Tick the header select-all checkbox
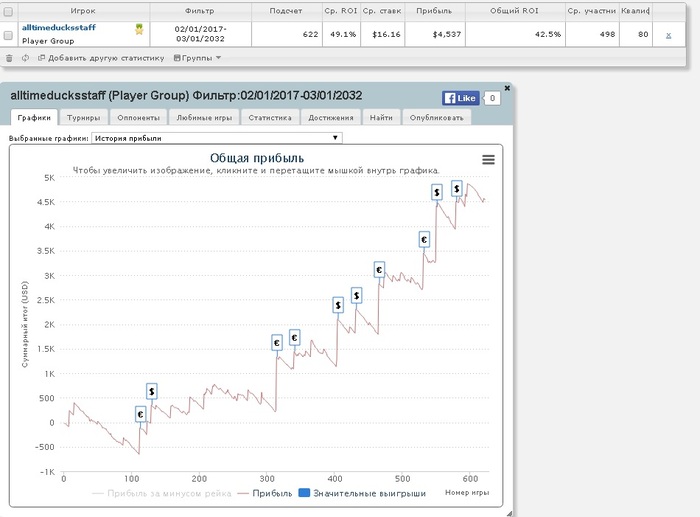The width and height of the screenshot is (700, 517). point(8,12)
